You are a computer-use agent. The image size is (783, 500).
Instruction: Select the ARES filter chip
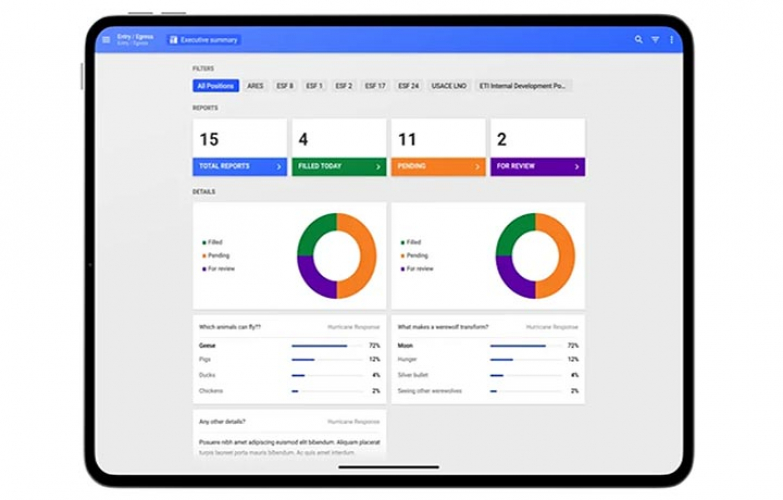coord(255,86)
